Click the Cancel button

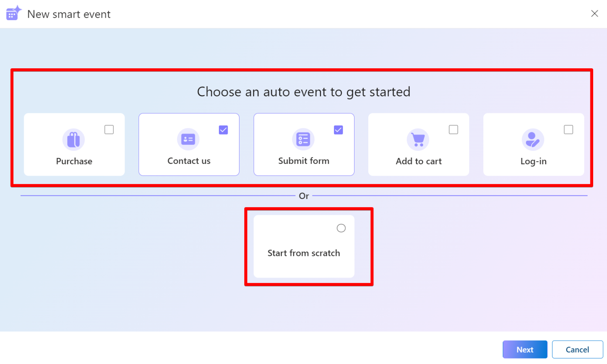577,349
